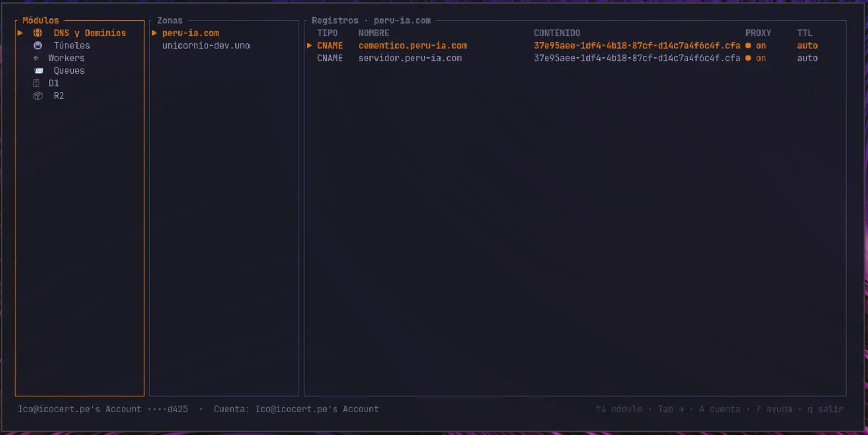Image resolution: width=868 pixels, height=435 pixels.
Task: Click the Cuenta: Ico@icocert.pe's Account text
Action: pos(296,409)
